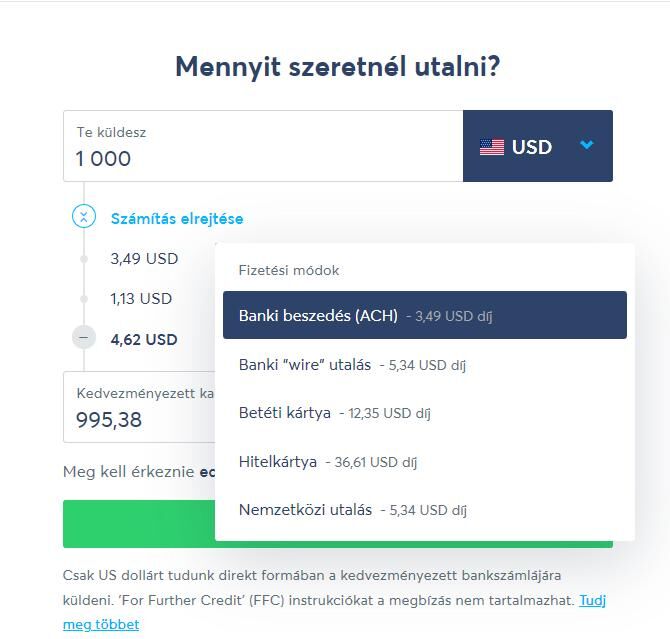Click the US flag icon

pyautogui.click(x=491, y=147)
